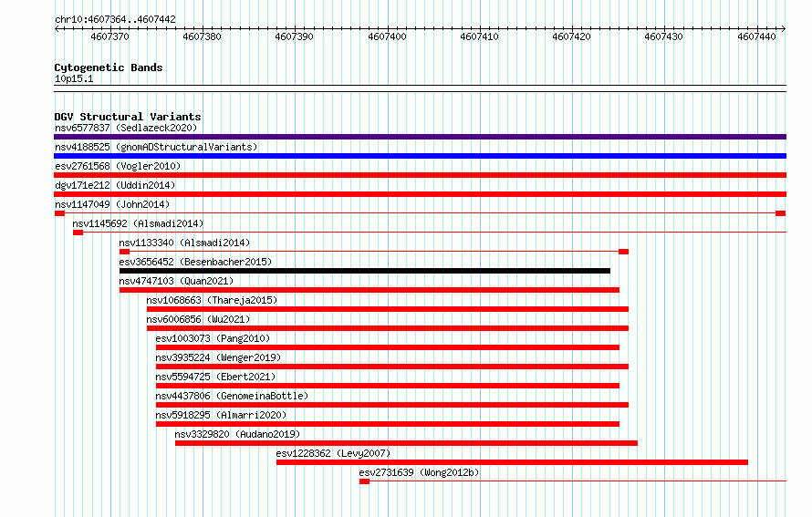
Task: Click the red nsv5918295 Almarri2020 bar
Action: tap(388, 424)
